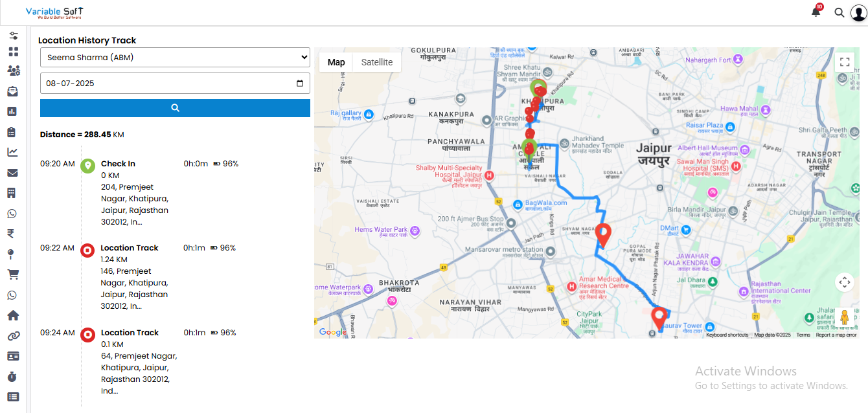Screen dimensions: 868x413
Task: Select the Map view tab
Action: [x=336, y=62]
